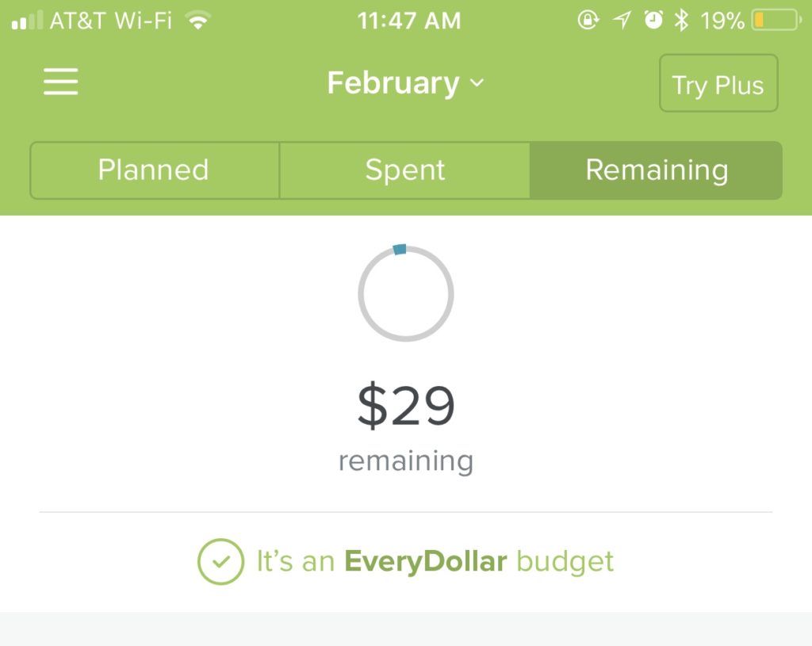Open the hamburger menu
The height and width of the screenshot is (646, 812).
click(x=60, y=82)
